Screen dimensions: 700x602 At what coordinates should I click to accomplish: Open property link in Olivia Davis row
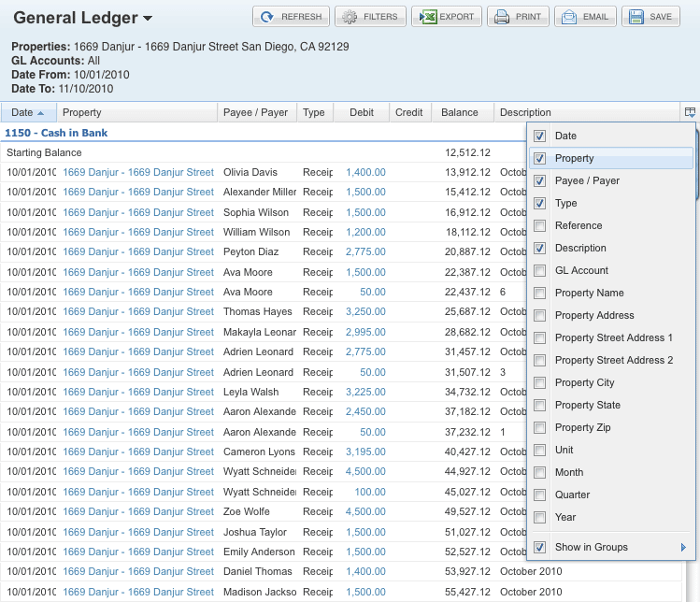click(137, 172)
